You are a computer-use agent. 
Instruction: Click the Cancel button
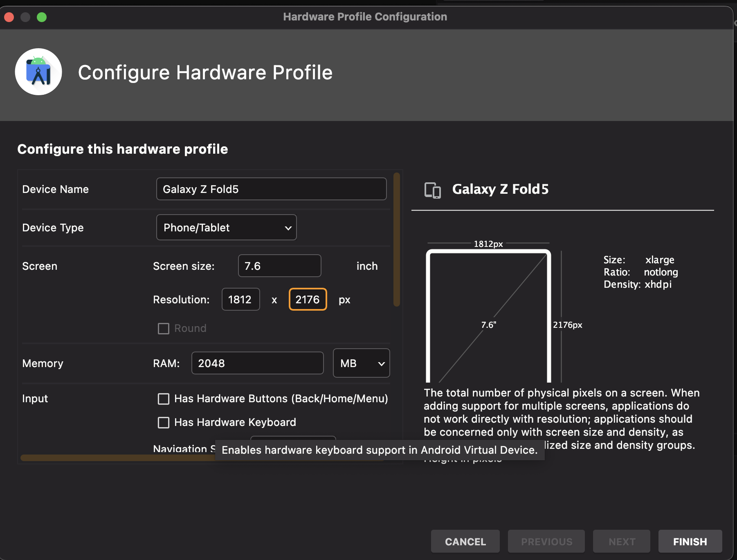point(465,541)
